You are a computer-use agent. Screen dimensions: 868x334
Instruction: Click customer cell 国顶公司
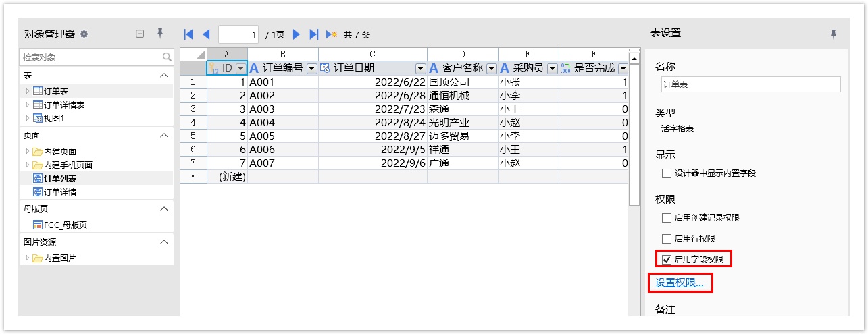[463, 82]
